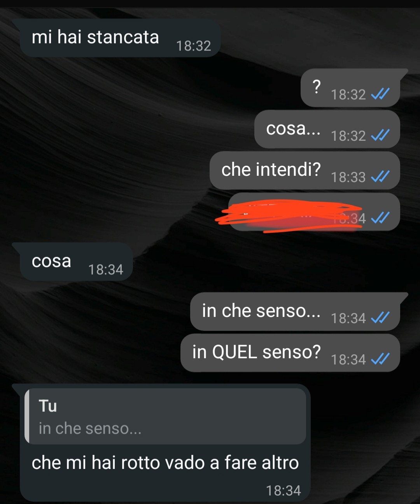Tap the blue read ticks on '?' message
Image resolution: width=420 pixels, height=504 pixels.
[x=380, y=94]
